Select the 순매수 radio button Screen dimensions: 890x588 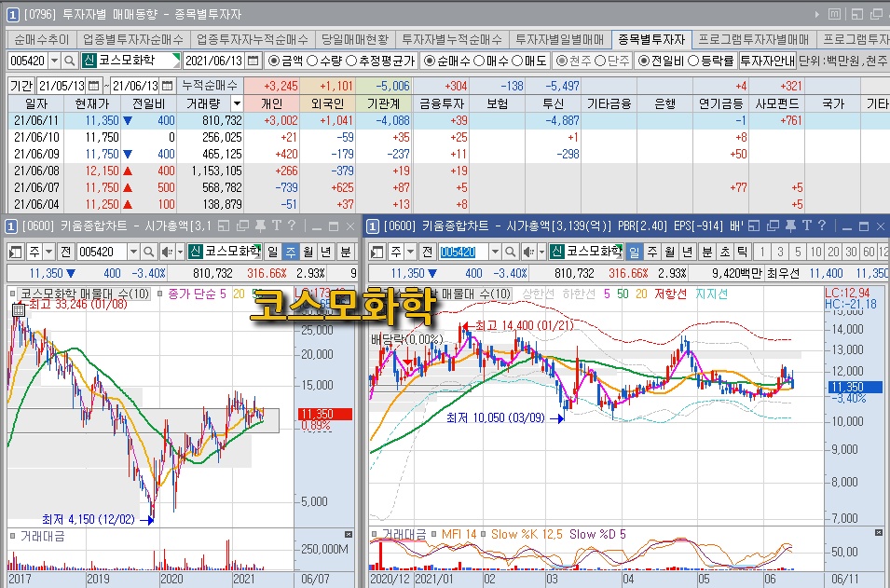430,61
